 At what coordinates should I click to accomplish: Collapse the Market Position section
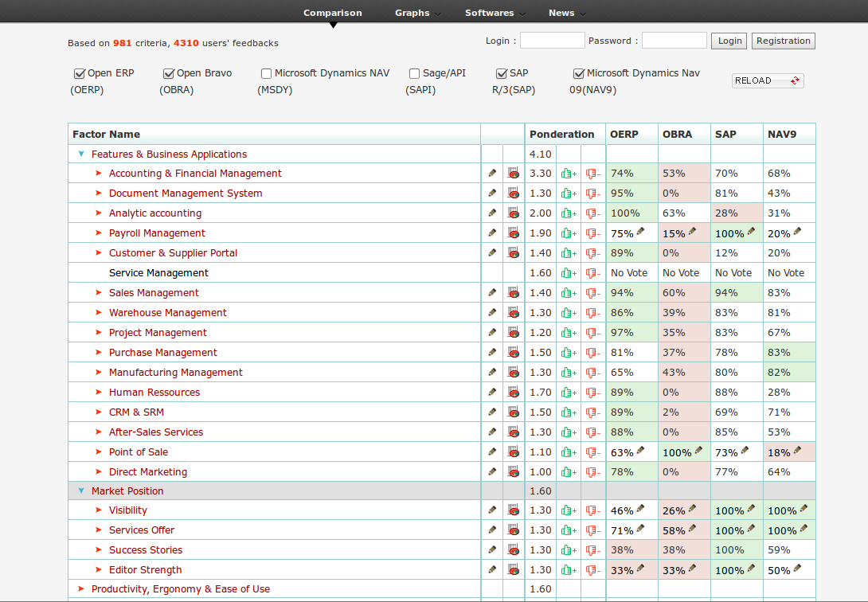[x=81, y=491]
